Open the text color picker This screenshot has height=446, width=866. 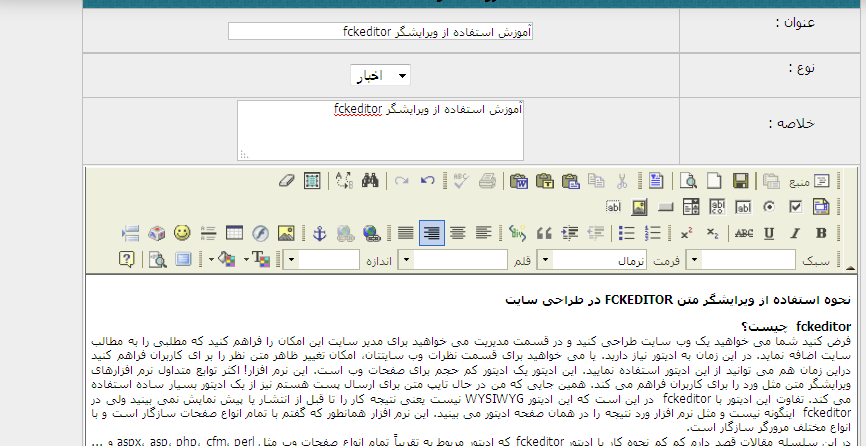point(261,259)
